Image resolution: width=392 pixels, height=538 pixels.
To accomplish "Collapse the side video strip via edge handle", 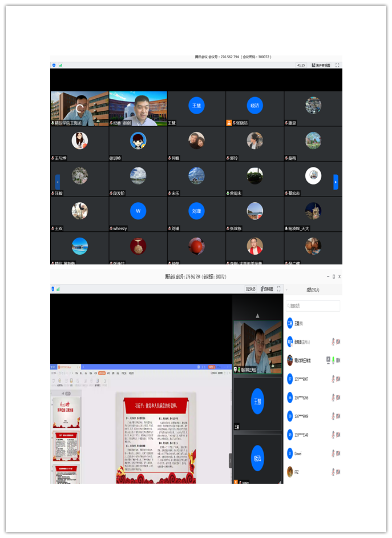I will coord(231,460).
